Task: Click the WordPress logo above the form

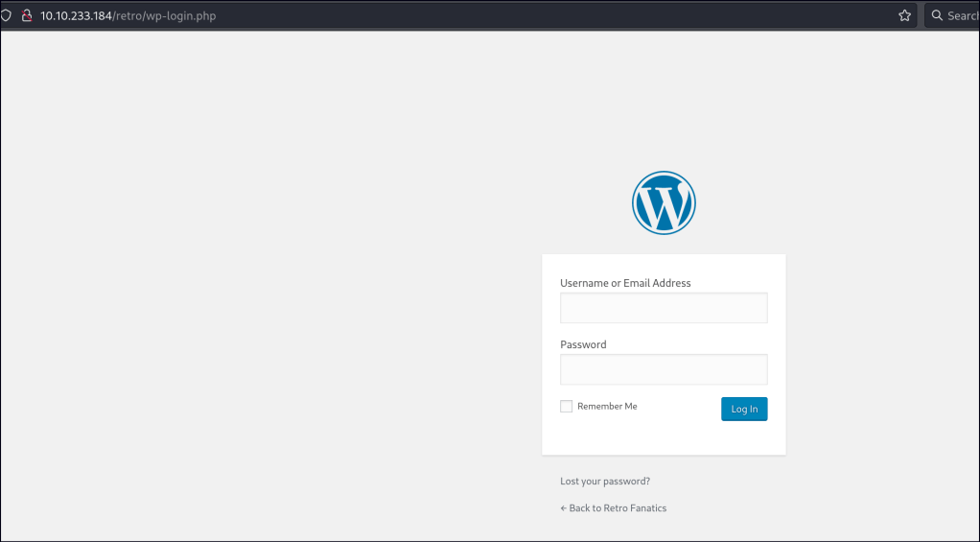Action: coord(664,202)
